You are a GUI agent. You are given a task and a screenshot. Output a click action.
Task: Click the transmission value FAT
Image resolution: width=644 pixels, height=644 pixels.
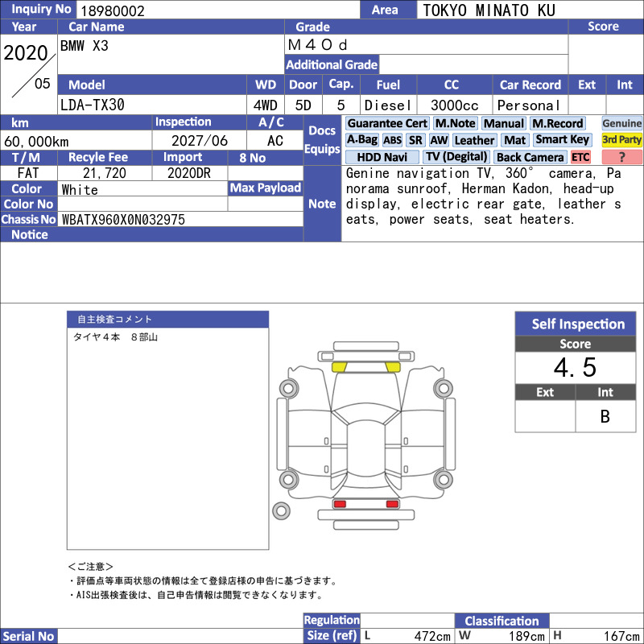[x=28, y=173]
